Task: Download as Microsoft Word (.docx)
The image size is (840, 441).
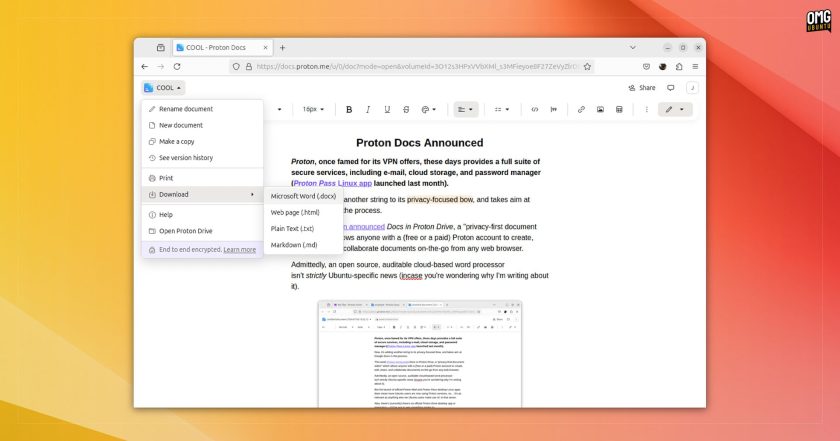Action: [303, 196]
